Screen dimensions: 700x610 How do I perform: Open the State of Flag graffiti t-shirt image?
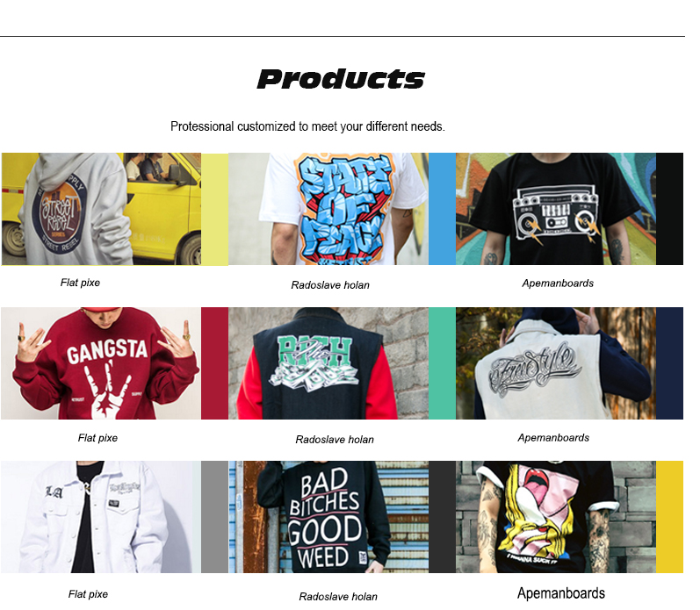[x=328, y=209]
